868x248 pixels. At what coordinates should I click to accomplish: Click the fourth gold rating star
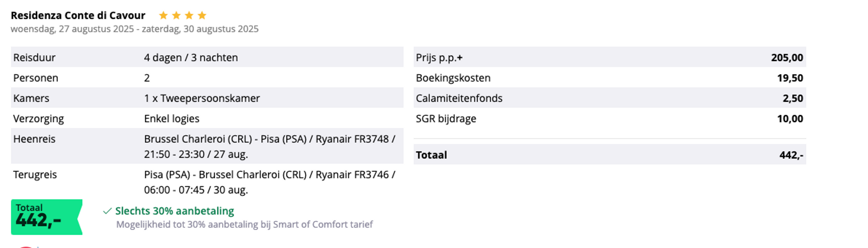pos(202,16)
